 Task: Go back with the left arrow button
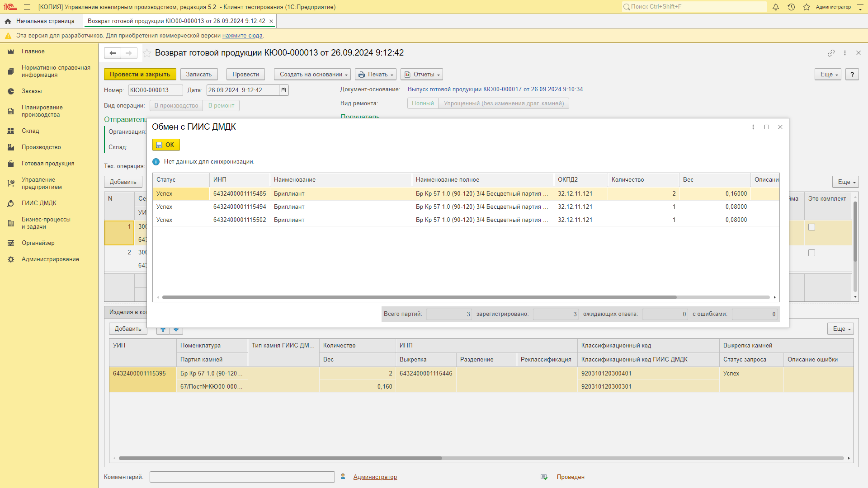pos(113,53)
